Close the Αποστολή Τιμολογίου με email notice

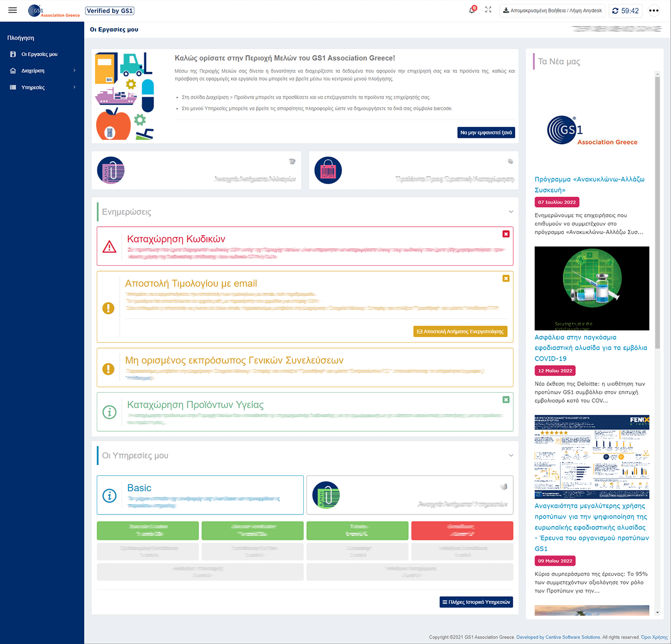pyautogui.click(x=506, y=278)
